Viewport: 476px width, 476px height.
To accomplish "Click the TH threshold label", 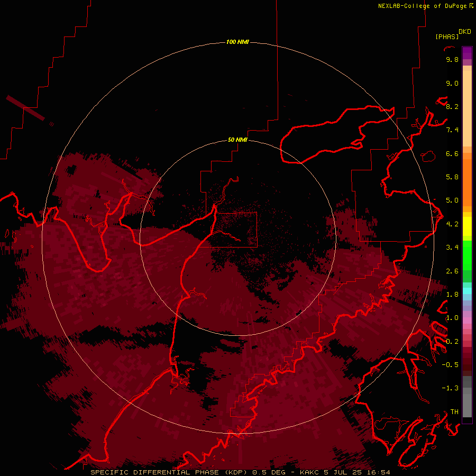I will pos(454,412).
